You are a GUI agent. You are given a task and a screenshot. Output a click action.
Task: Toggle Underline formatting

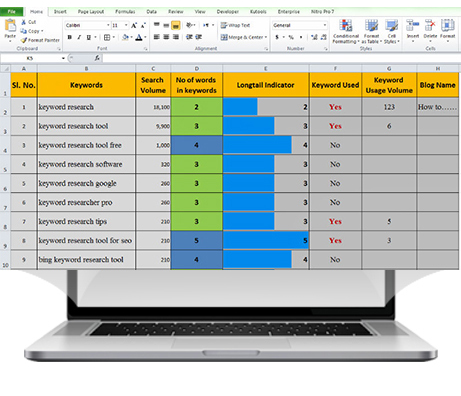pos(88,37)
